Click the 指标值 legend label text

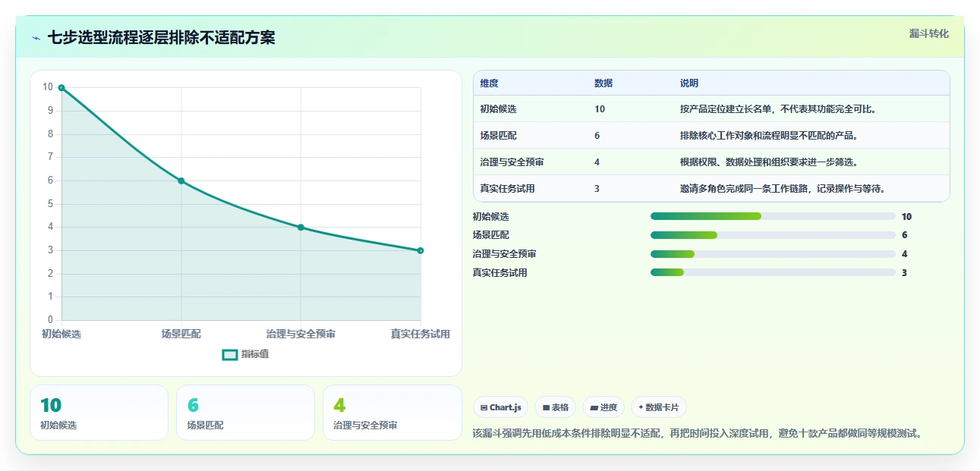[255, 355]
